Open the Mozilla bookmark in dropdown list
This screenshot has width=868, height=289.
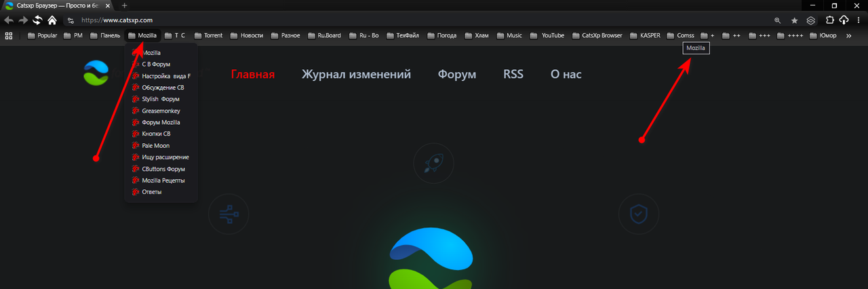(x=161, y=52)
